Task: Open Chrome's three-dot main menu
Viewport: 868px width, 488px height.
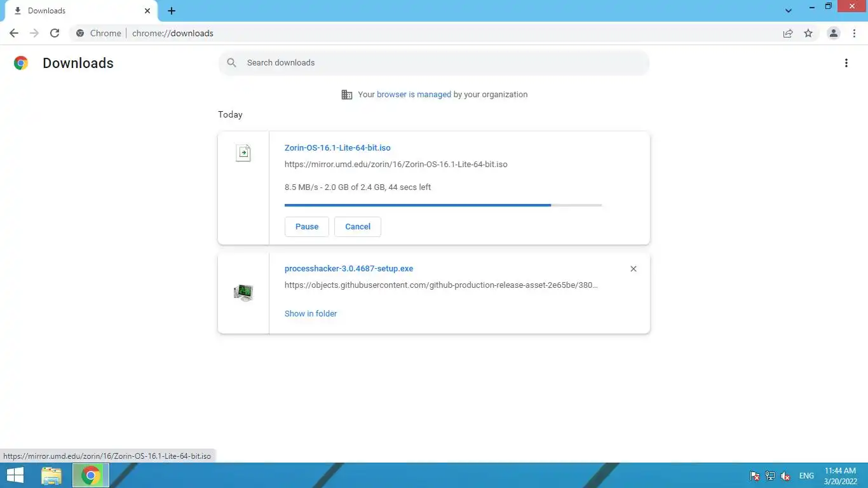Action: coord(854,33)
